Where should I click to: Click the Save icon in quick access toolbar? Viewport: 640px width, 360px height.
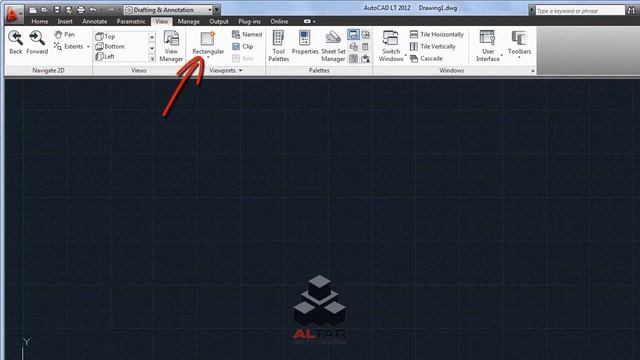[57, 10]
